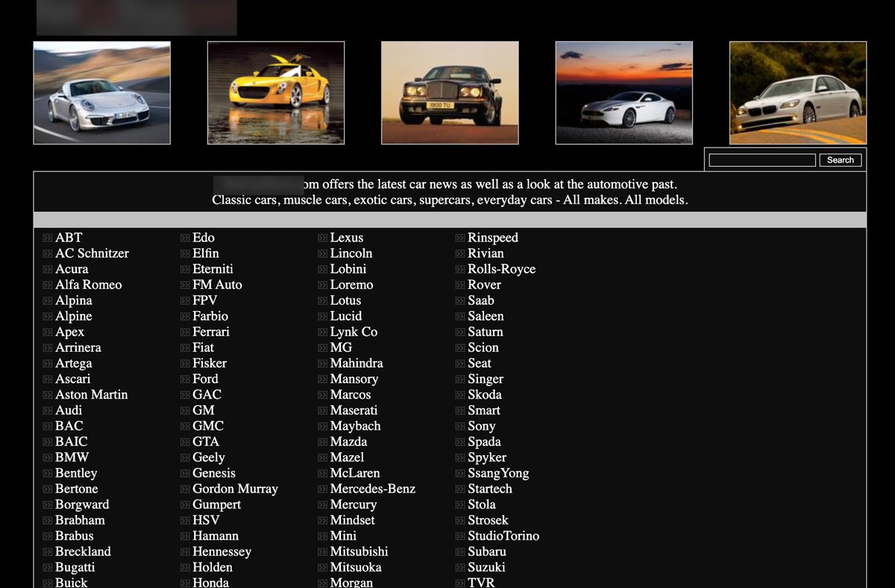Go to the Rivian page
The width and height of the screenshot is (895, 588).
pos(486,253)
